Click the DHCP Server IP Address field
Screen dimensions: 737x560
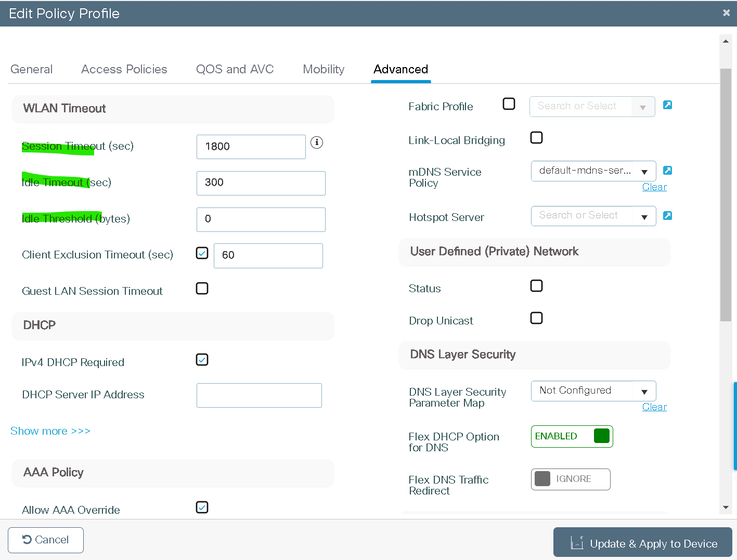coord(258,395)
